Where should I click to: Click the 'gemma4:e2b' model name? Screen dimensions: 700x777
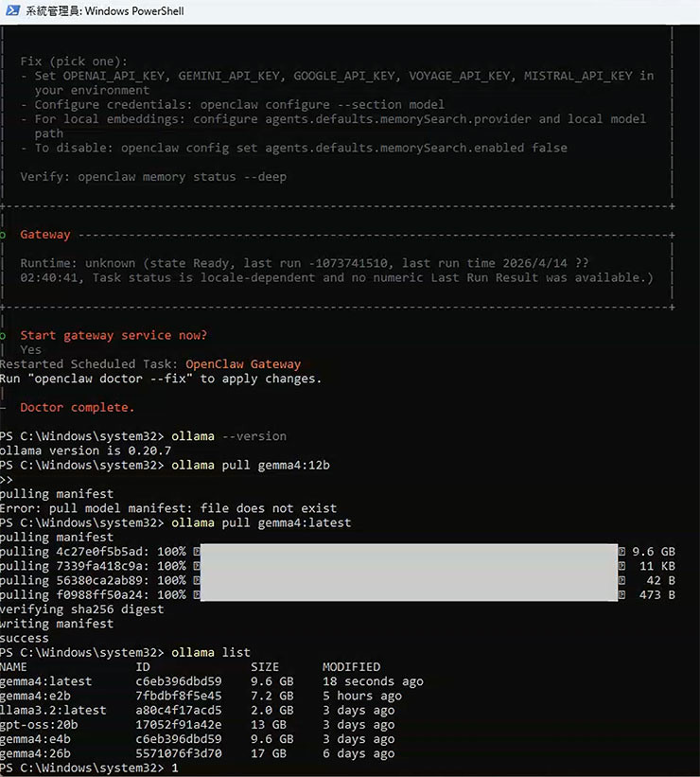[35, 696]
